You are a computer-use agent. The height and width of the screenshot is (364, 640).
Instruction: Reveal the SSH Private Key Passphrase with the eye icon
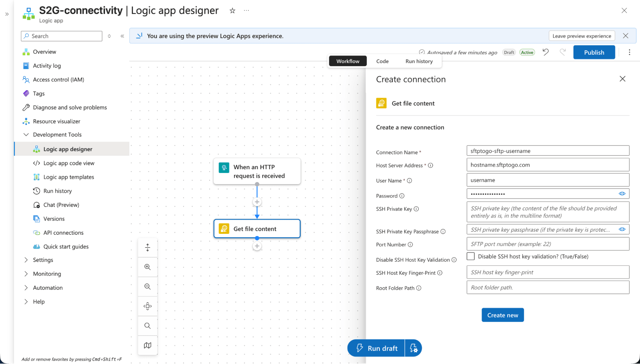[x=622, y=229]
